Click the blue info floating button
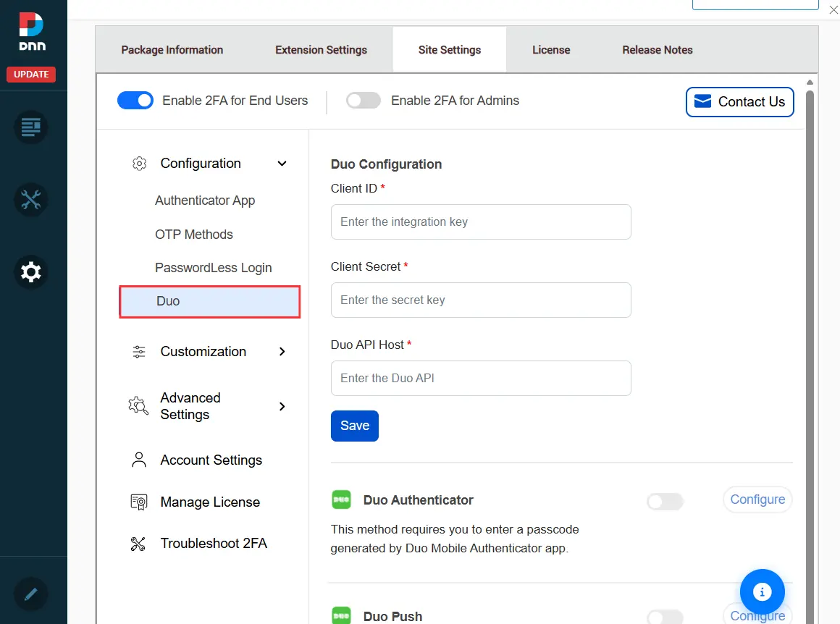The height and width of the screenshot is (624, 840). click(x=762, y=592)
